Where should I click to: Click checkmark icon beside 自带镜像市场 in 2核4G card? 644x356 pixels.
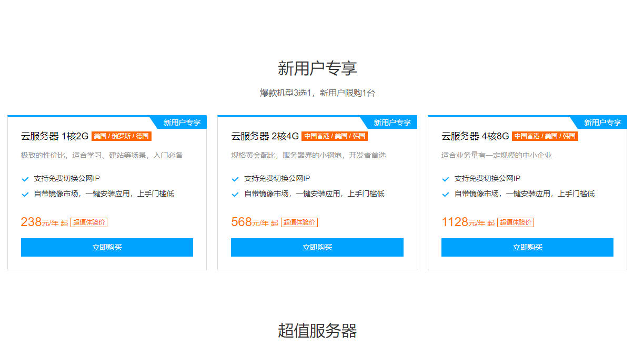pyautogui.click(x=235, y=194)
